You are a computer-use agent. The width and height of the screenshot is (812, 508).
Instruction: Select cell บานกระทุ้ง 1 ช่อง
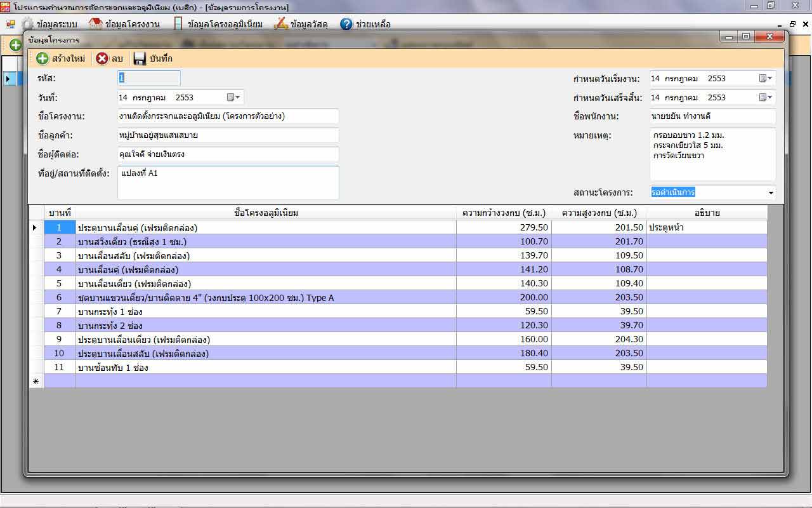click(266, 311)
